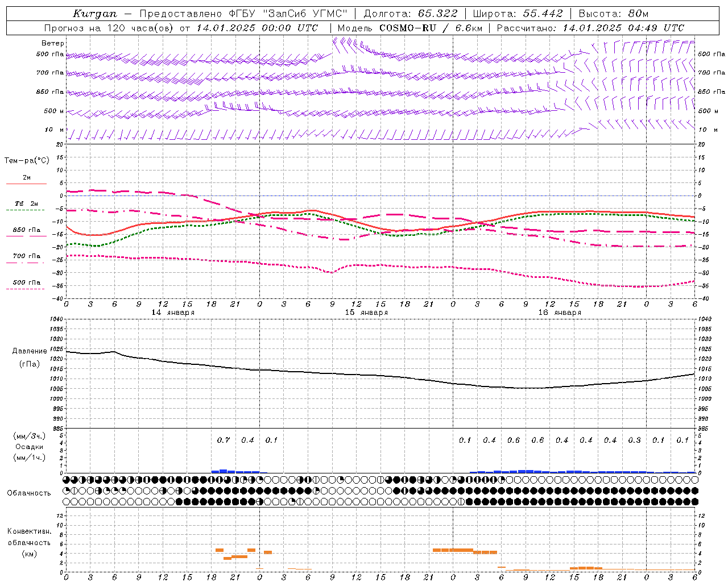
Task: Select 1005 on the left pressure axis
Action: pos(56,389)
